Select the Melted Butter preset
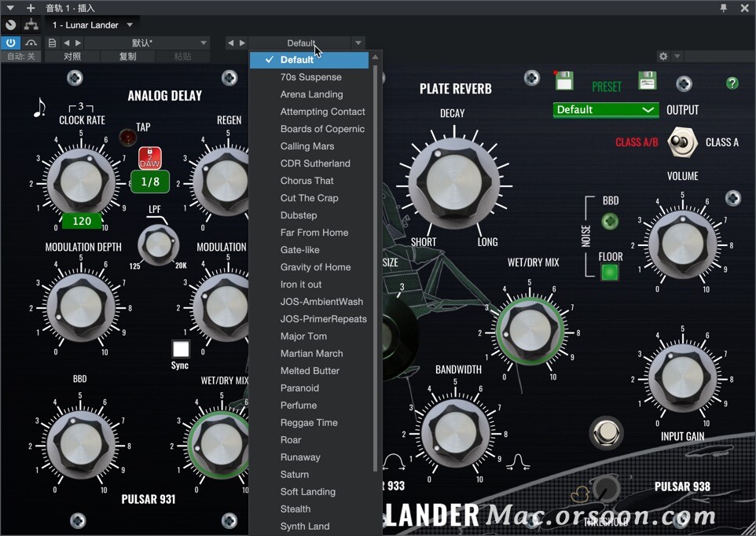756x536 pixels. (309, 371)
